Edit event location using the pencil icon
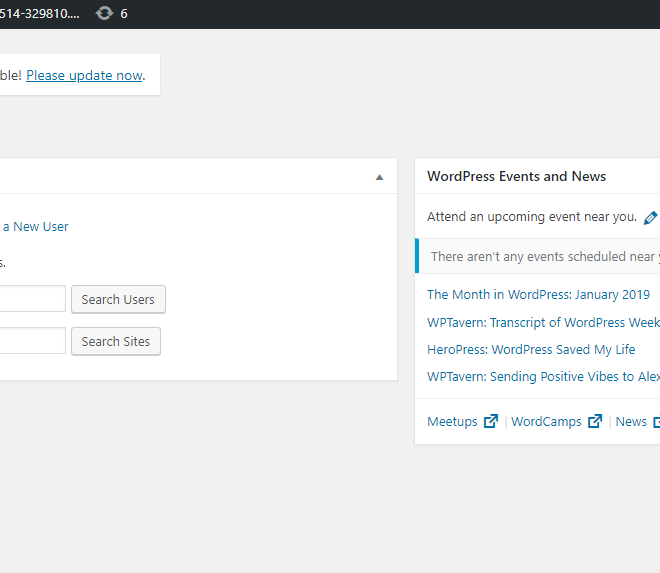Viewport: 660px width, 573px height. pos(650,218)
